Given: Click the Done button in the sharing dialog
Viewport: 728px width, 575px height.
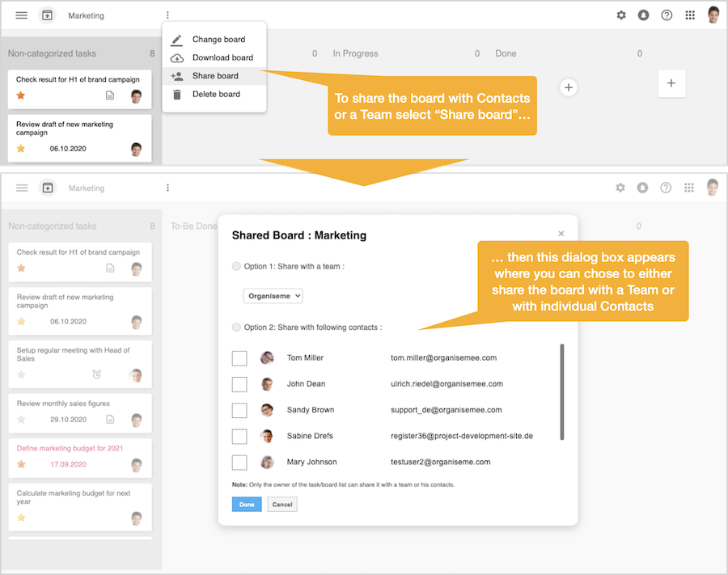Looking at the screenshot, I should (246, 504).
